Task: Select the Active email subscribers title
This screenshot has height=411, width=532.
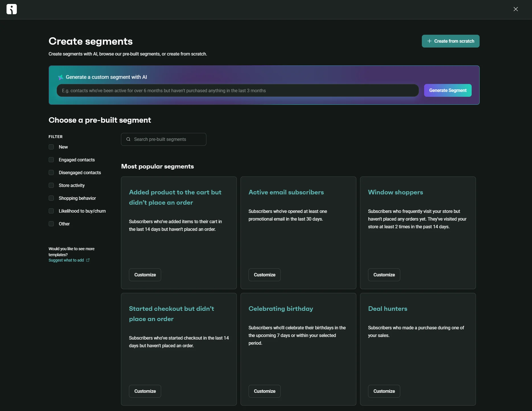Action: pos(286,192)
